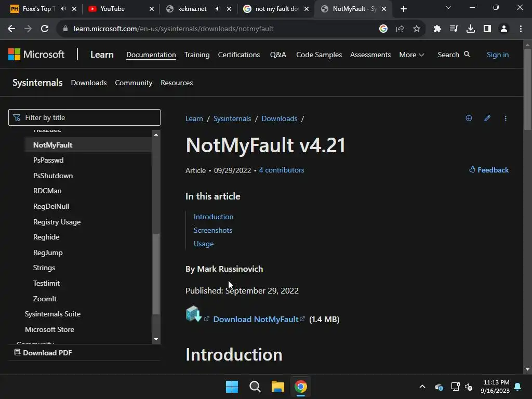This screenshot has height=399, width=532.
Task: Click the NotMyFault download package icon
Action: [194, 314]
